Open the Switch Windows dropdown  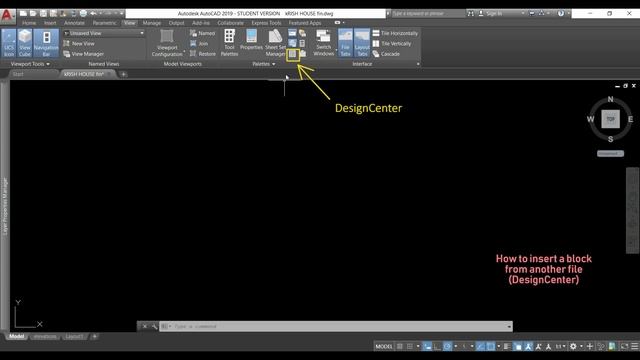[x=324, y=43]
